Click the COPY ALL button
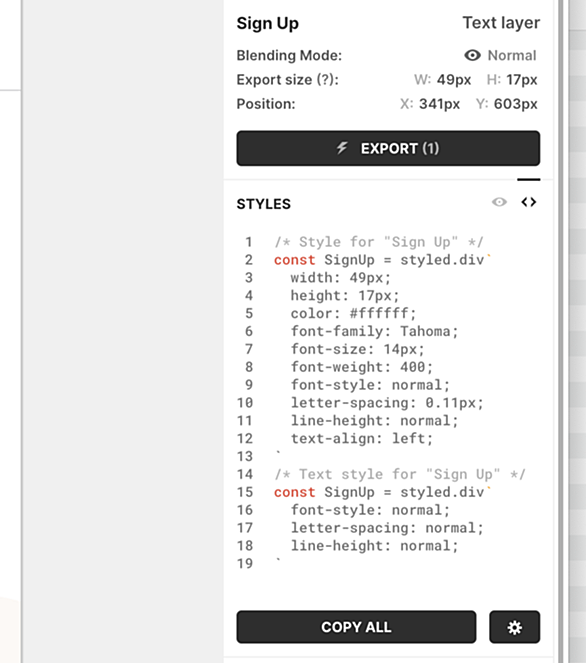The width and height of the screenshot is (586, 663). coord(356,627)
